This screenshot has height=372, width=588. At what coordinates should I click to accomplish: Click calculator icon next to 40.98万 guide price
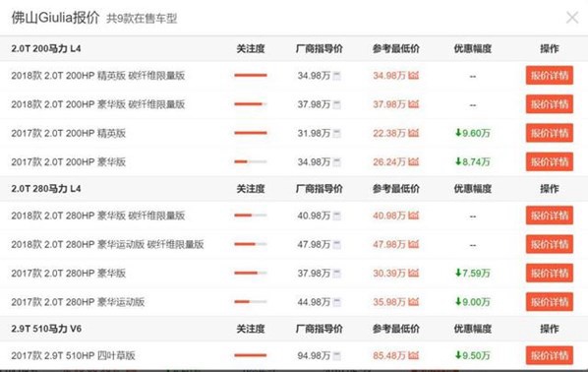[336, 216]
